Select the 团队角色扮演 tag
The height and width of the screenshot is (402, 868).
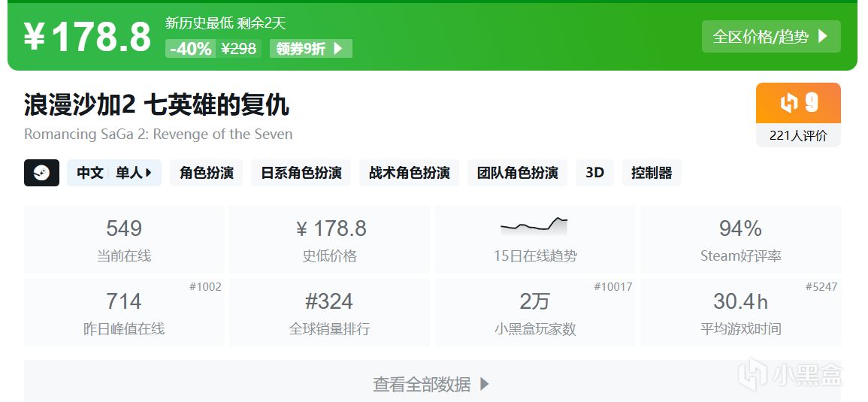pyautogui.click(x=518, y=173)
